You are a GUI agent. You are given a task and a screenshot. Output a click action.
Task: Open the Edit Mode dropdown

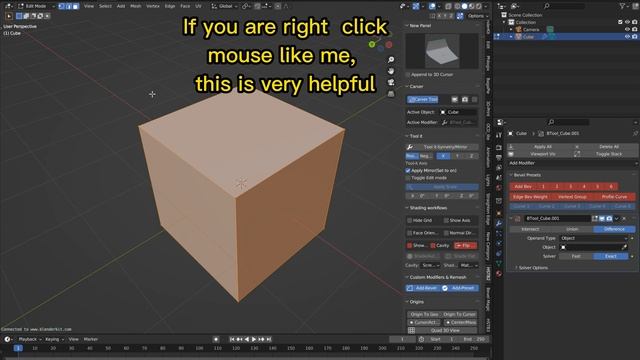coord(36,6)
